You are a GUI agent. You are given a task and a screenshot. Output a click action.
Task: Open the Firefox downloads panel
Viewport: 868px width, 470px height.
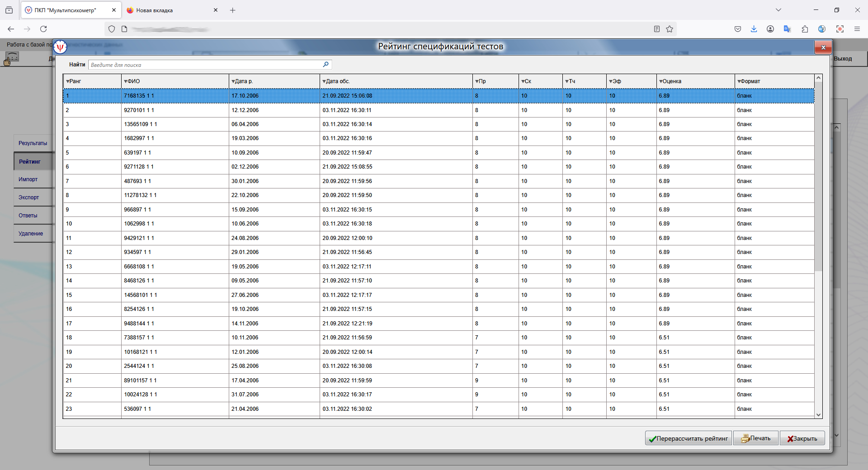754,29
